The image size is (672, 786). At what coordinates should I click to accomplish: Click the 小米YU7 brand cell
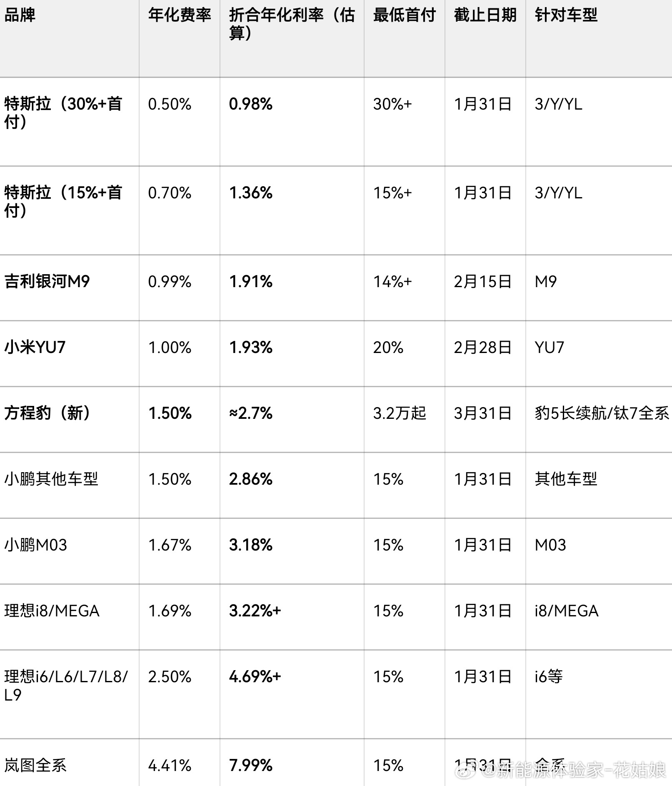click(35, 348)
